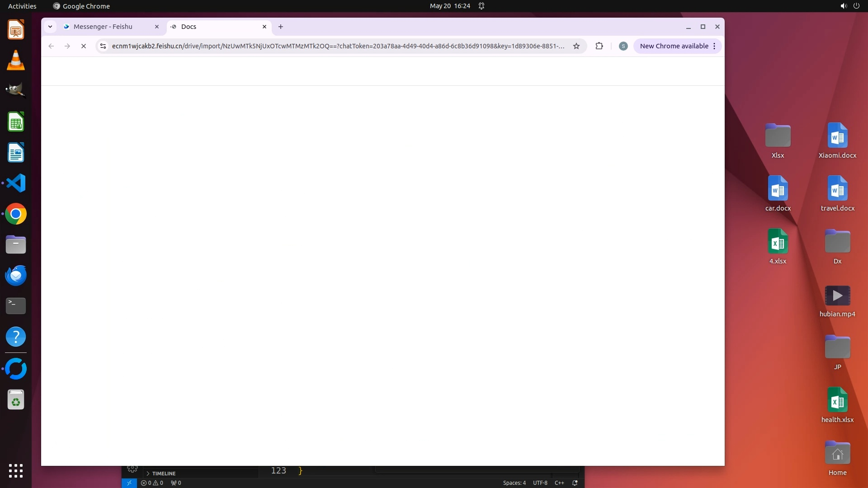Close the Messenger - Feishu tab
Image resolution: width=868 pixels, height=488 pixels.
(x=157, y=27)
